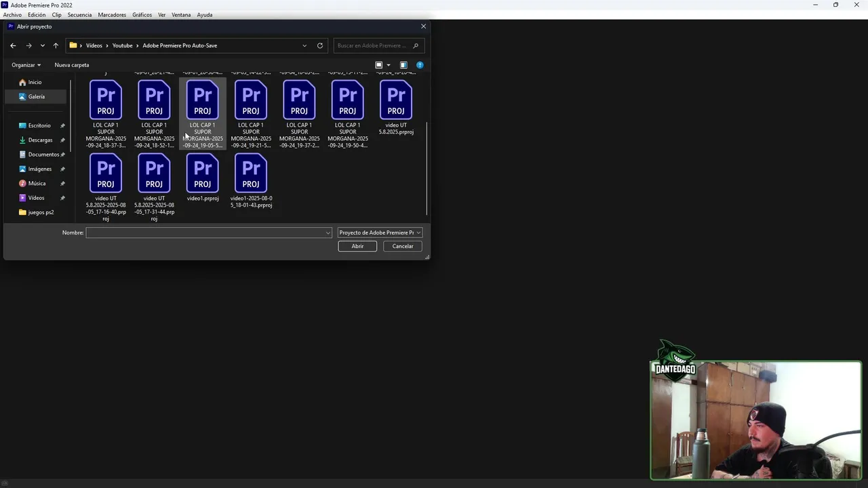Select video UT 5.8.2025 file ending 17-16-40
The height and width of the screenshot is (488, 868).
(x=106, y=188)
